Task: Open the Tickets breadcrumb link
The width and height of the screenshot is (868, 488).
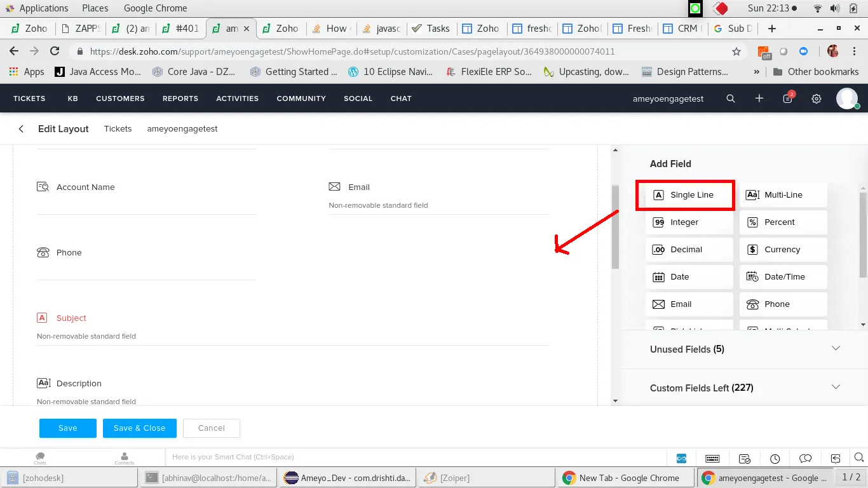Action: [x=118, y=129]
